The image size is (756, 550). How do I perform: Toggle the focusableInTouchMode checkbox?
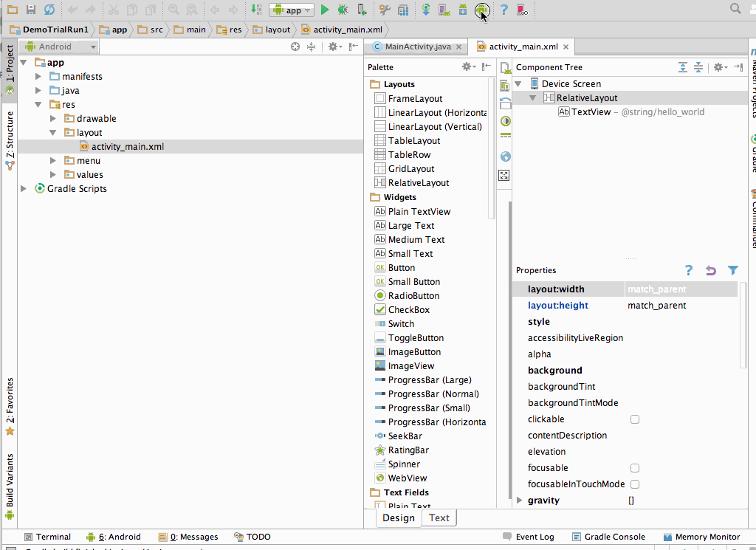[635, 484]
